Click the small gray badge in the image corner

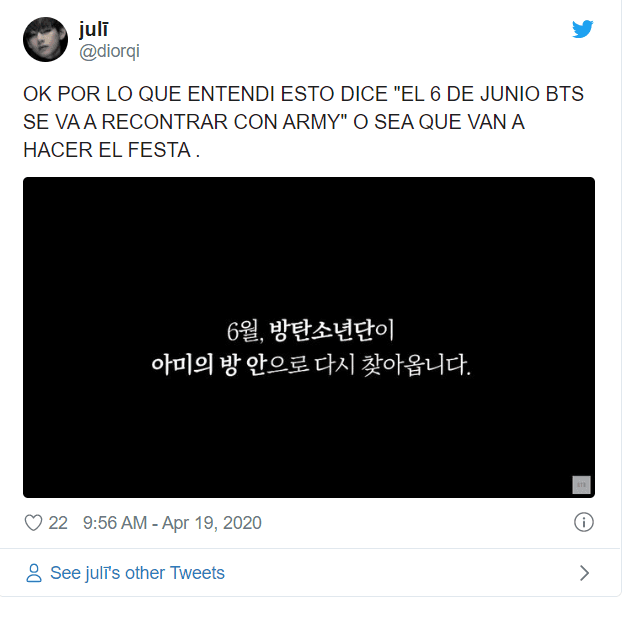(581, 485)
